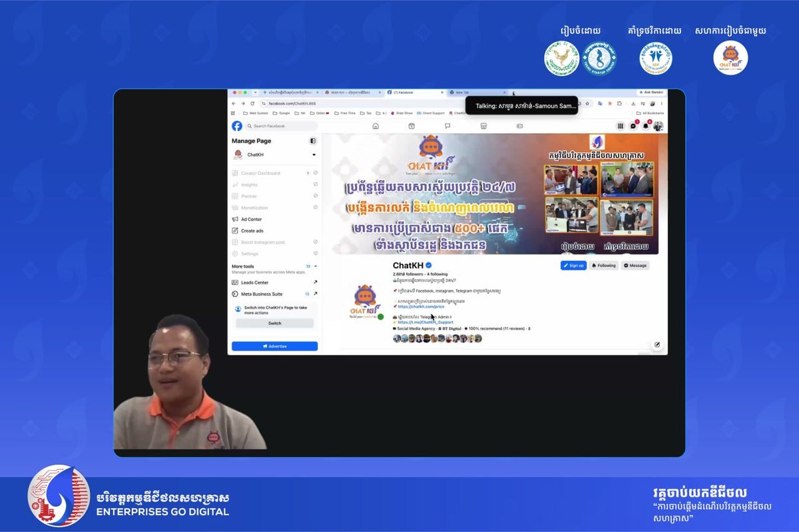Open the Direct Support bookmark
The width and height of the screenshot is (799, 532).
[433, 113]
